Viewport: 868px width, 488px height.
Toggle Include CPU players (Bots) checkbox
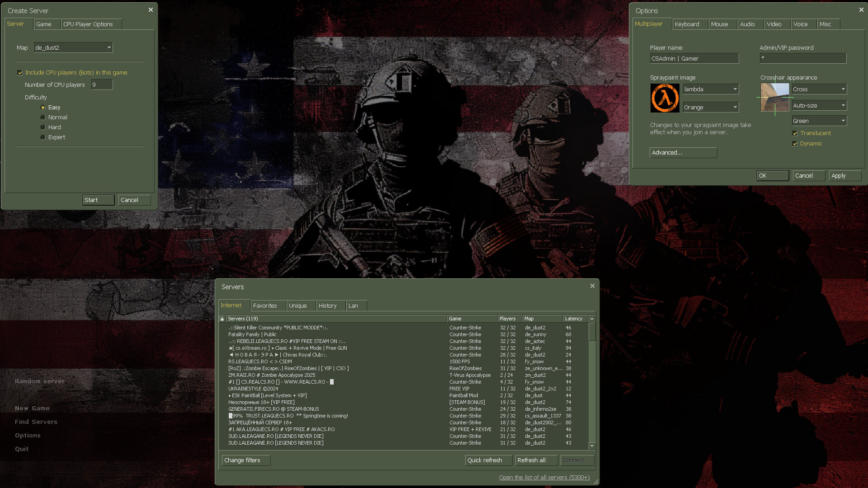[20, 73]
